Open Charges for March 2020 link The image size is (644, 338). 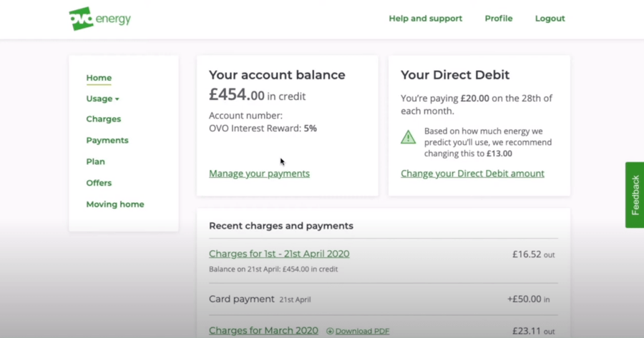point(263,331)
